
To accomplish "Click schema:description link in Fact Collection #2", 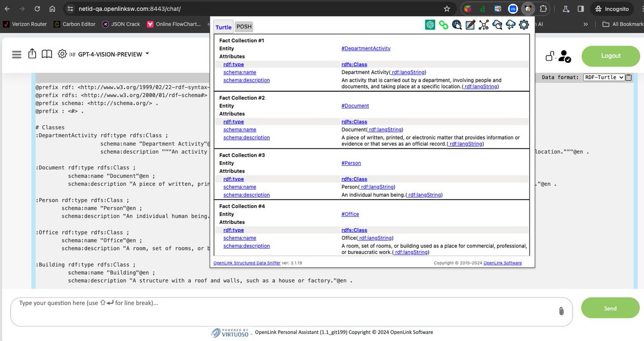I will tap(247, 137).
